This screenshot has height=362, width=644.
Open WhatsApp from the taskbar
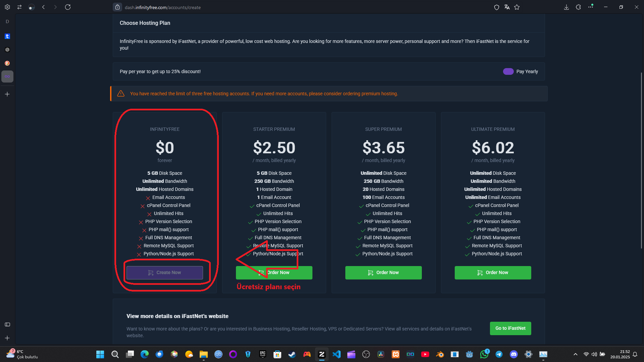[484, 354]
